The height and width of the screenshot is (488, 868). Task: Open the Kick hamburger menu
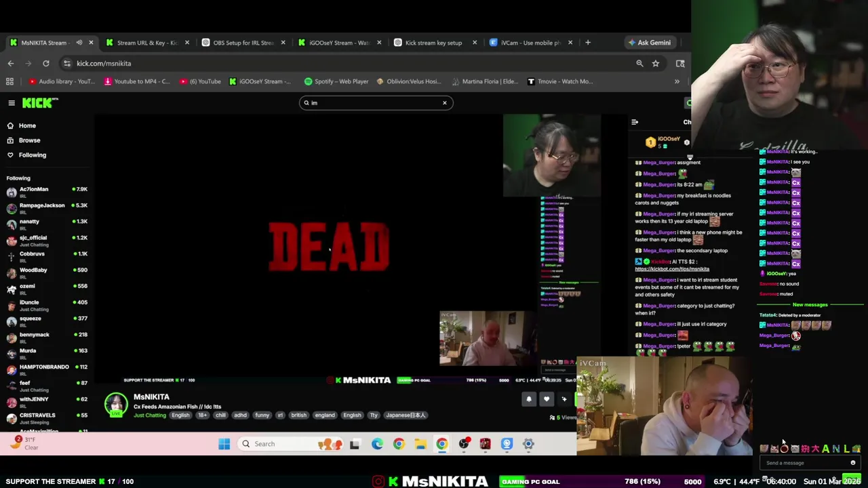click(x=12, y=103)
